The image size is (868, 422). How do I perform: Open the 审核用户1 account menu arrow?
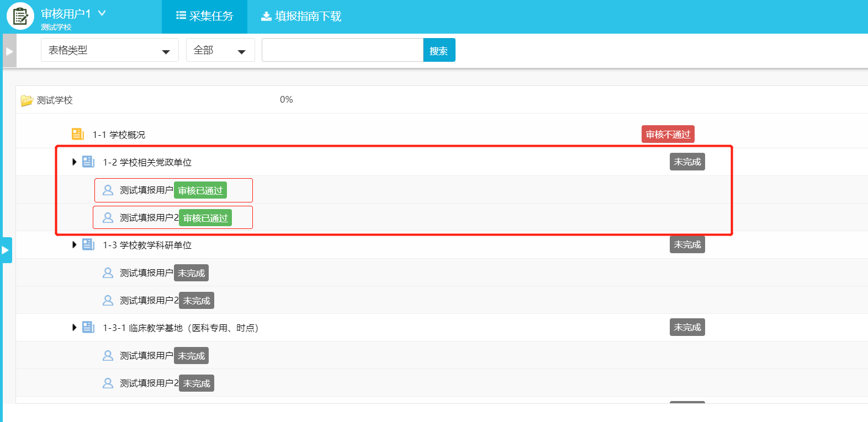pos(102,13)
